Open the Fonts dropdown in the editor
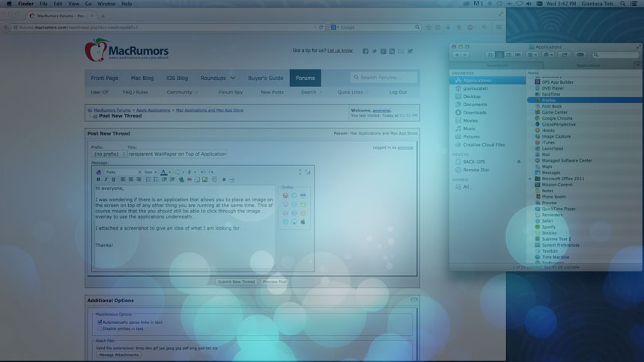644x362 pixels. [124, 172]
